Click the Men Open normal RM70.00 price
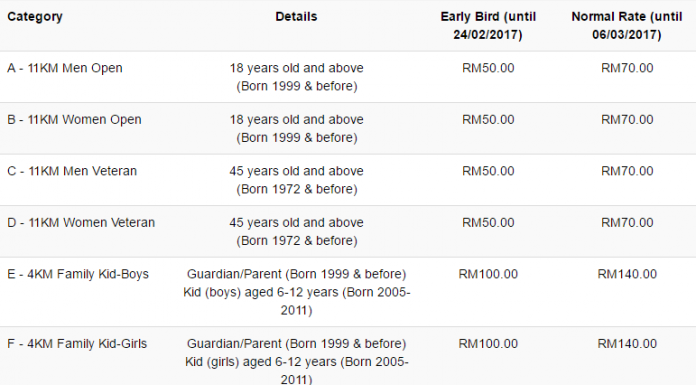Image resolution: width=696 pixels, height=385 pixels. pyautogui.click(x=627, y=68)
